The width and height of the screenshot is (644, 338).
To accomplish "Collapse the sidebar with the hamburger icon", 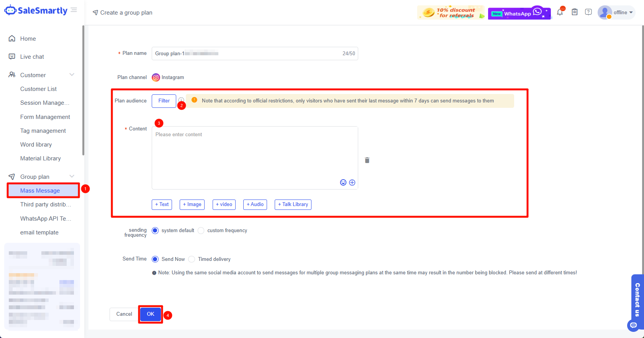I will (x=74, y=10).
